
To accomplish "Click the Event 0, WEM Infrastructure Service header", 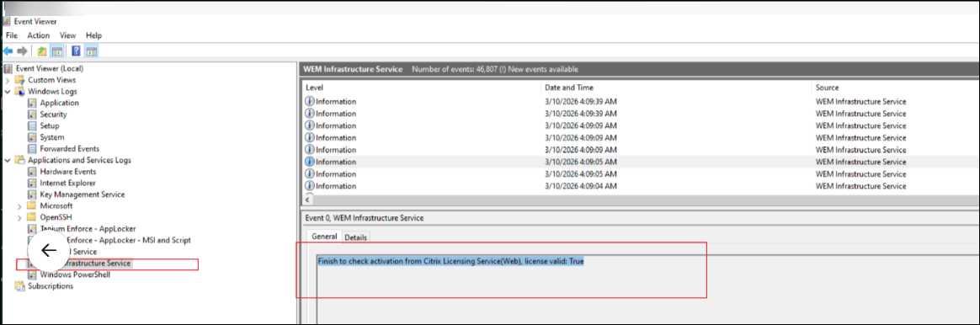I will click(x=365, y=217).
